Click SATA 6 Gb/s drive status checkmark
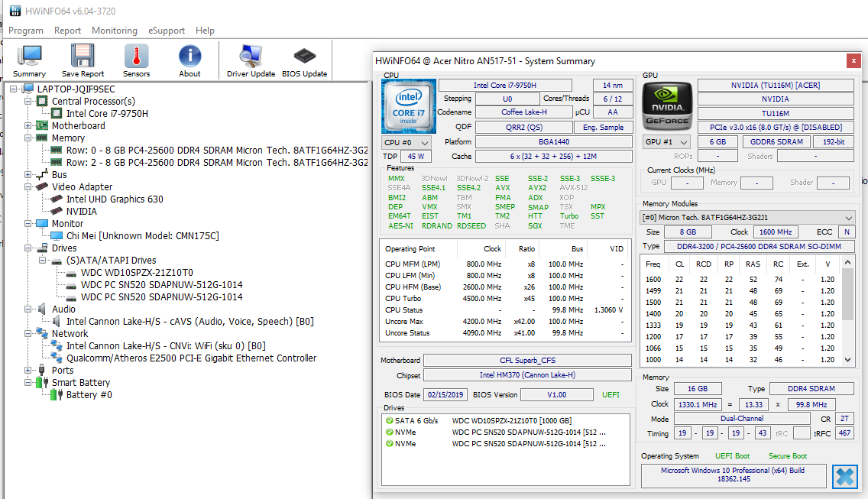The height and width of the screenshot is (499, 868). [x=390, y=421]
